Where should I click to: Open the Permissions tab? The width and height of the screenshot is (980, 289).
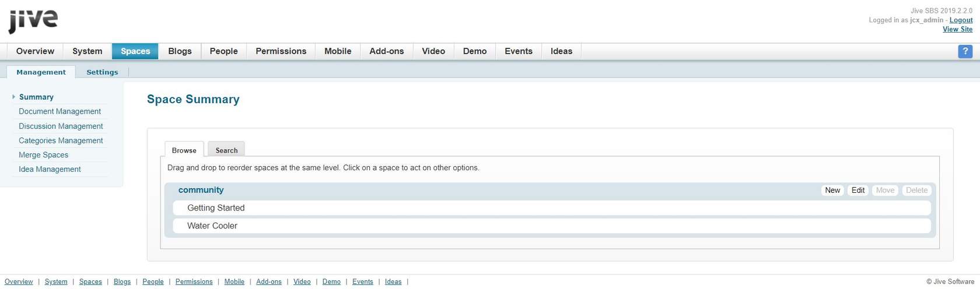tap(281, 51)
